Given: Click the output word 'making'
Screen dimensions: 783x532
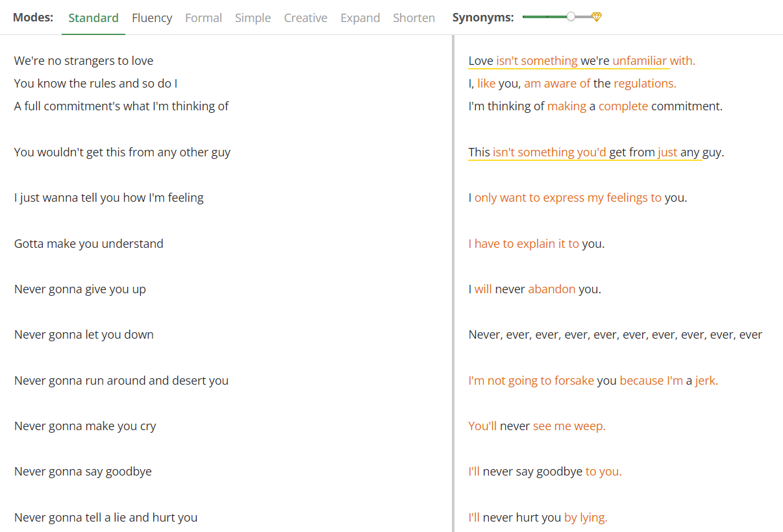Looking at the screenshot, I should point(567,106).
